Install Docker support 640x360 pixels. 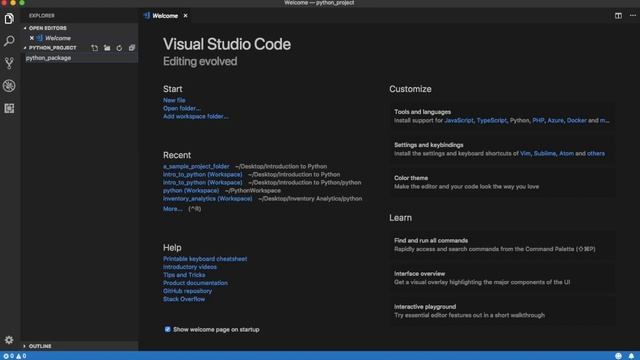tap(576, 120)
